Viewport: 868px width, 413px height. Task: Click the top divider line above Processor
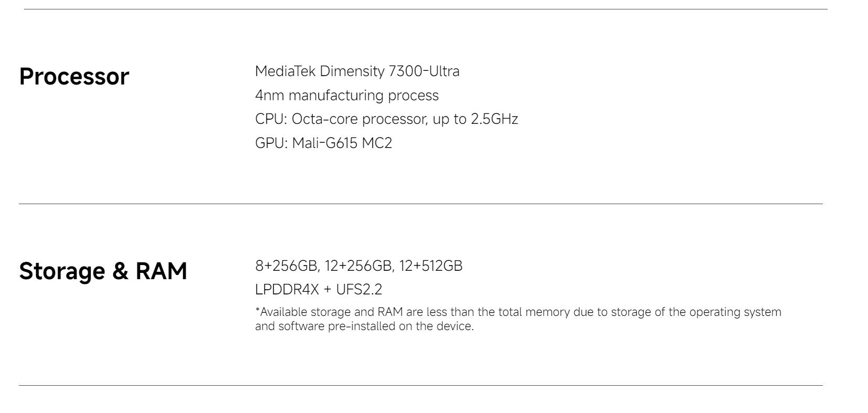click(425, 9)
